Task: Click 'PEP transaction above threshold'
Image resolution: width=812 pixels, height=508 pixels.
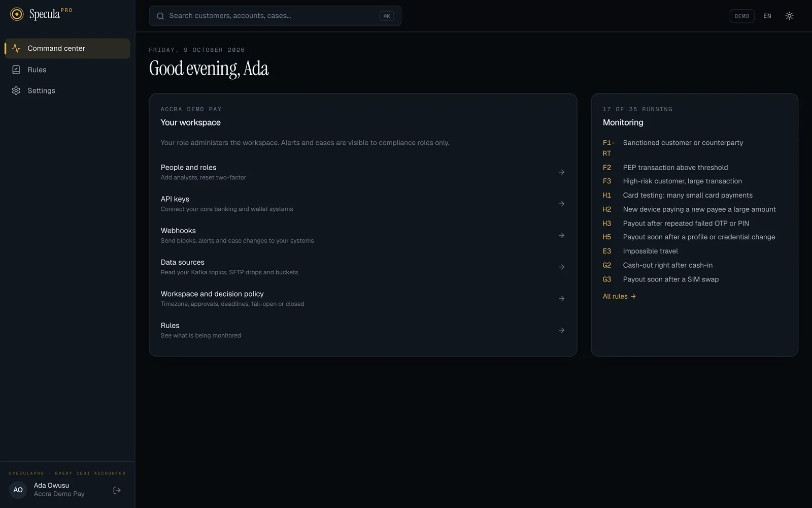Action: coord(675,168)
